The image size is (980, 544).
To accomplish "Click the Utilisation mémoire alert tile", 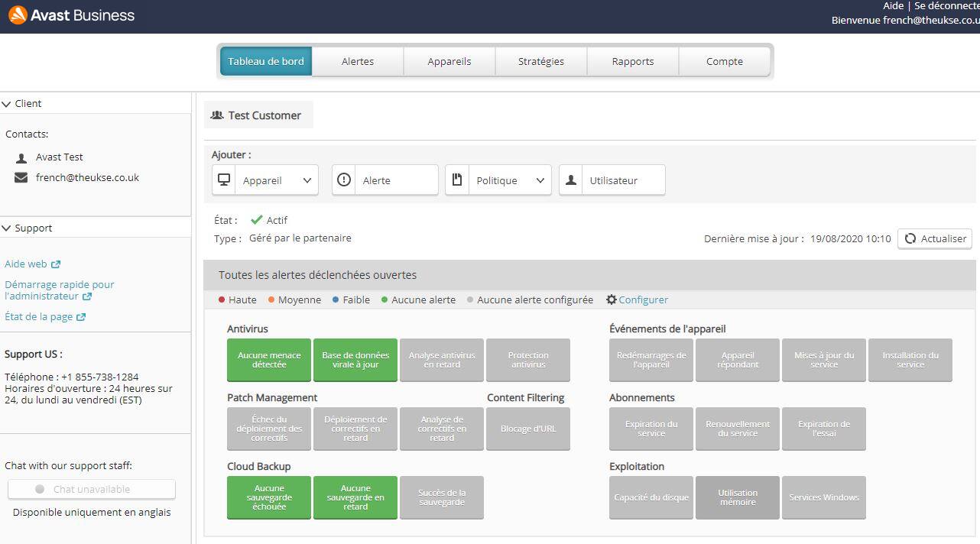I will point(738,497).
